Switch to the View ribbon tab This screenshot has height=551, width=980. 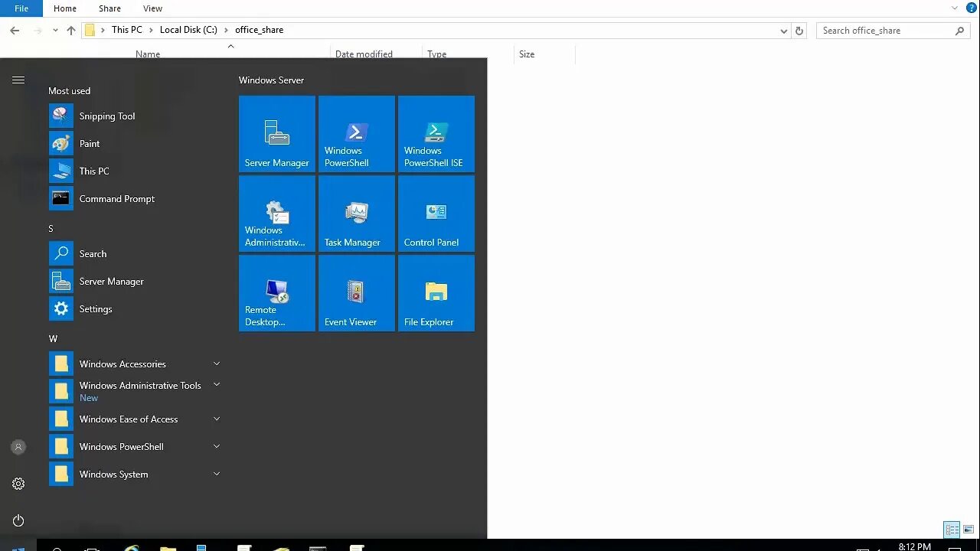click(x=152, y=8)
